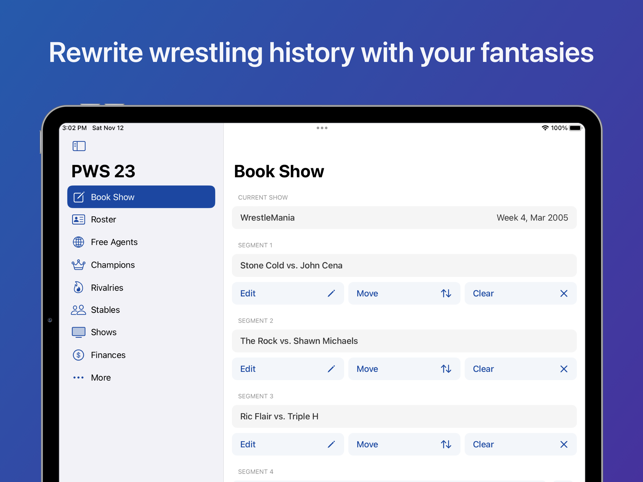
Task: Open the Finances section
Action: [141, 355]
